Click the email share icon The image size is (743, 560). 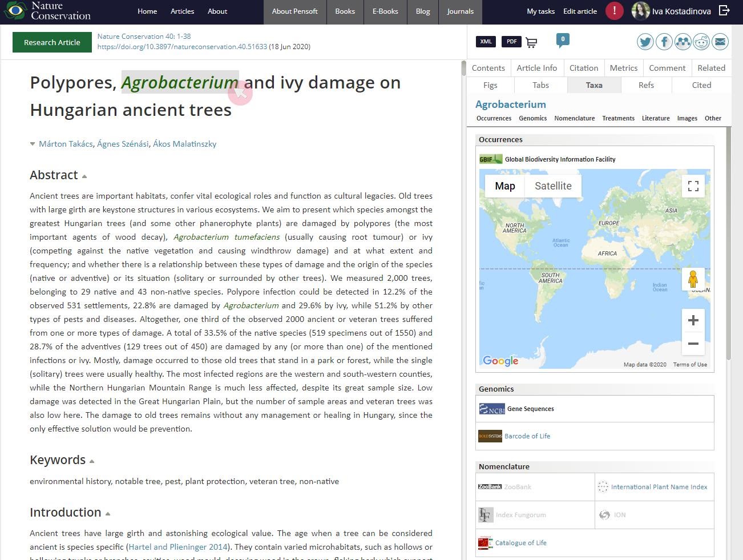click(720, 42)
